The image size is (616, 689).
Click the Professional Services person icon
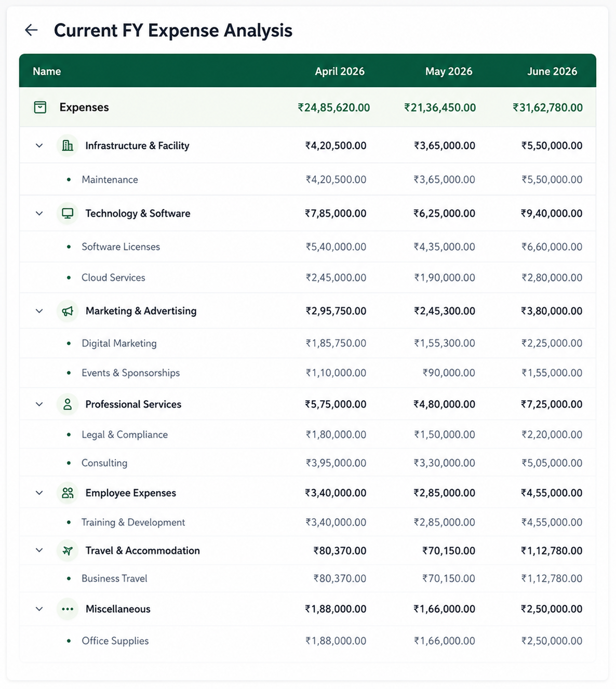[68, 404]
